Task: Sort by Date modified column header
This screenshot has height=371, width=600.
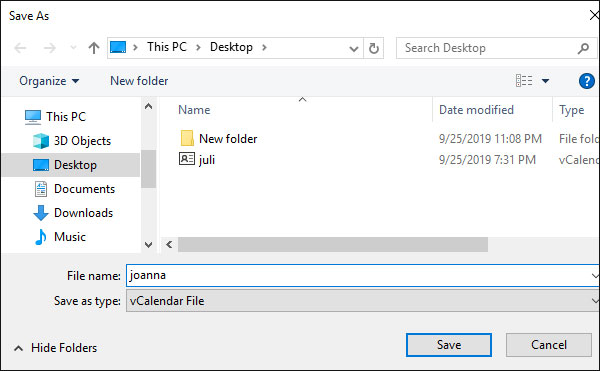Action: tap(476, 110)
